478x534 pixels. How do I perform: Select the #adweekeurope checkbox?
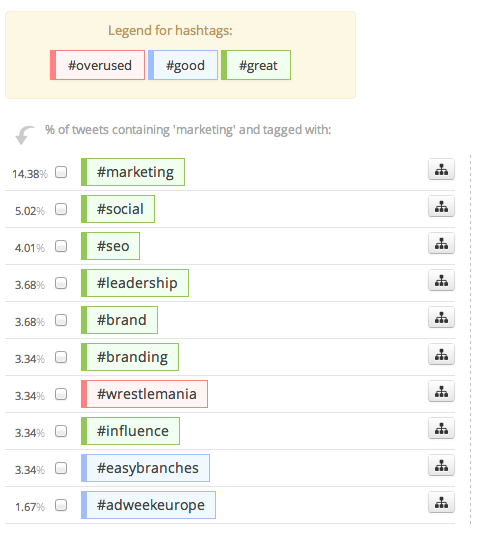coord(61,505)
